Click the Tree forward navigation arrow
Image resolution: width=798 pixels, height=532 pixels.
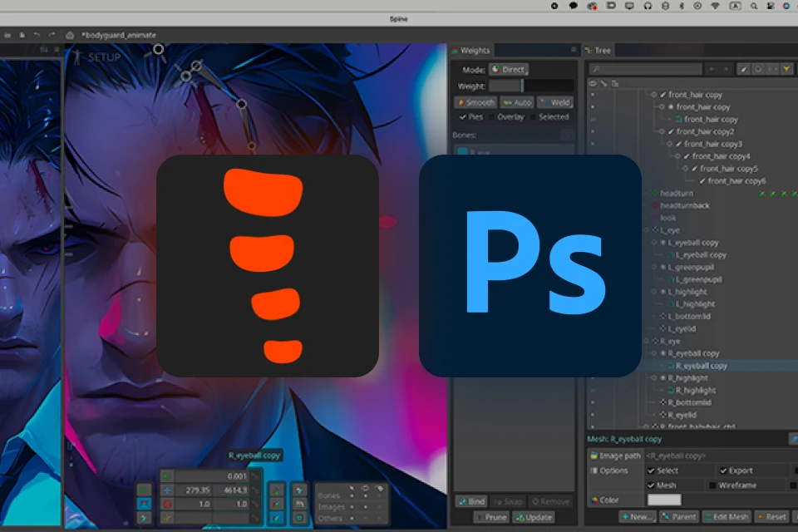coord(727,69)
